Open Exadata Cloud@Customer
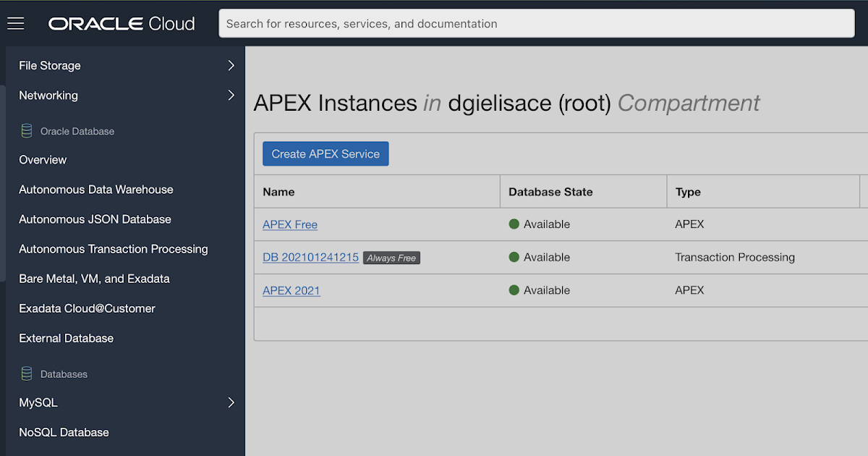 coord(87,308)
